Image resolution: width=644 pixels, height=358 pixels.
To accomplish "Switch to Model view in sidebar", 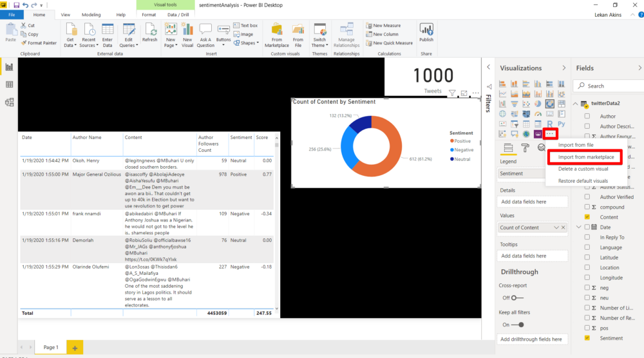I will click(9, 102).
